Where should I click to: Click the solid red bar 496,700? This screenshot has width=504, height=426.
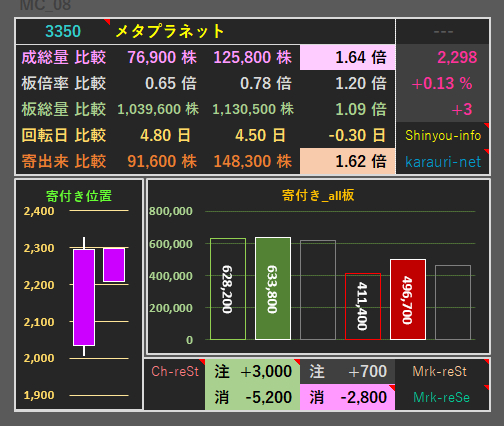408,299
